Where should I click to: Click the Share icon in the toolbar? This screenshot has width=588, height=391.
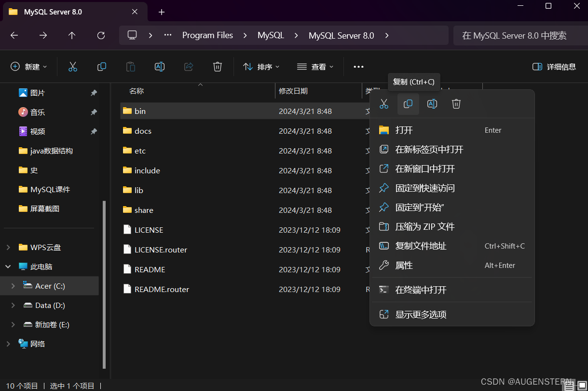pos(189,67)
